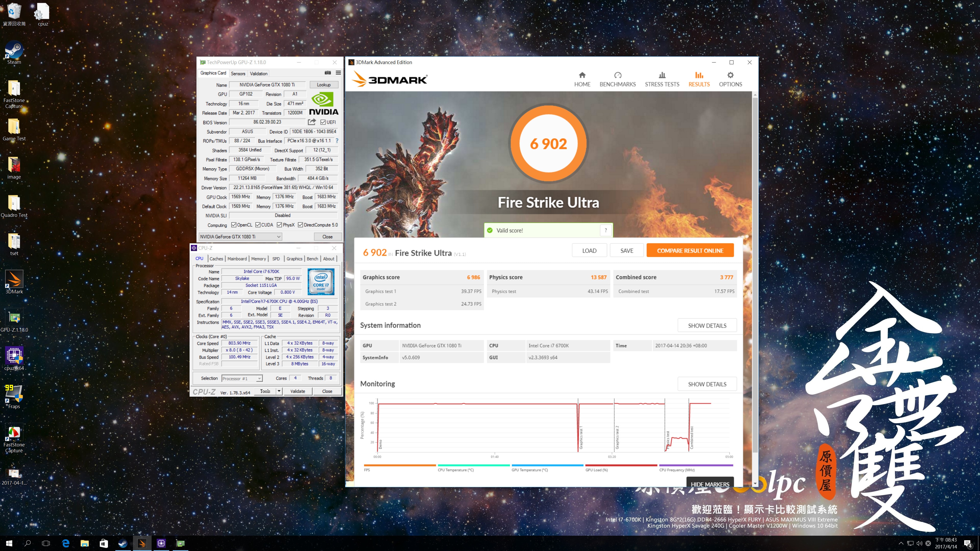Open the CPU-Z Tools dropdown arrow

[x=279, y=391]
